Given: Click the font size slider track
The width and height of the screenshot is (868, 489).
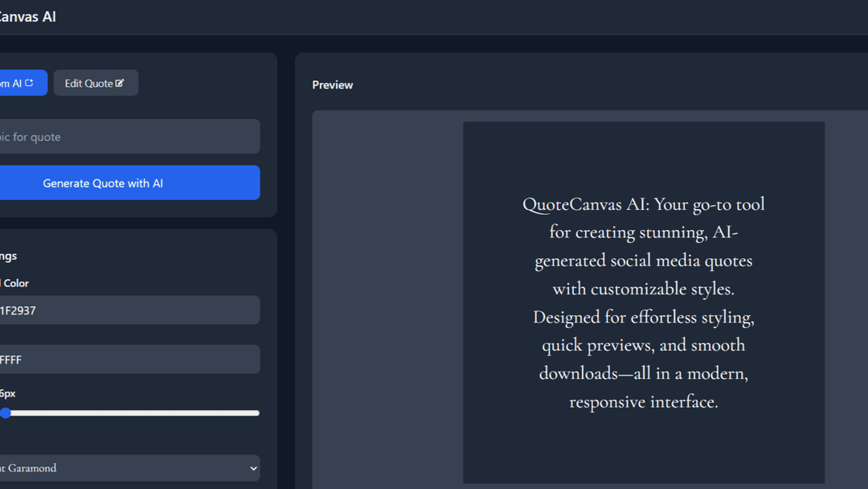Looking at the screenshot, I should 129,413.
